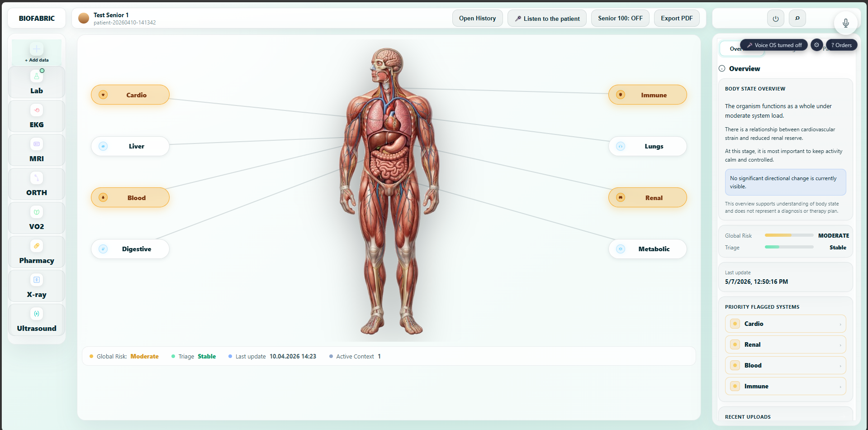The height and width of the screenshot is (430, 868).
Task: Click the No significant directional change note
Action: (x=785, y=182)
